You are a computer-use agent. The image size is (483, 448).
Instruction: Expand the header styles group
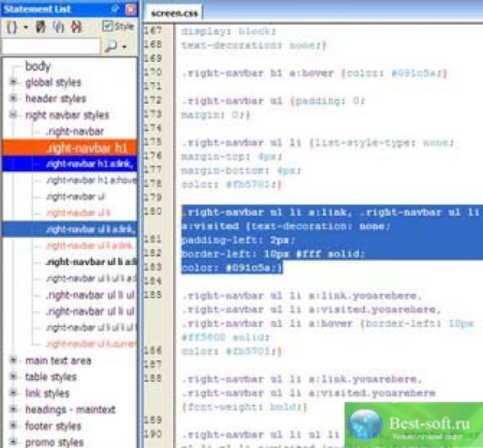[x=13, y=98]
